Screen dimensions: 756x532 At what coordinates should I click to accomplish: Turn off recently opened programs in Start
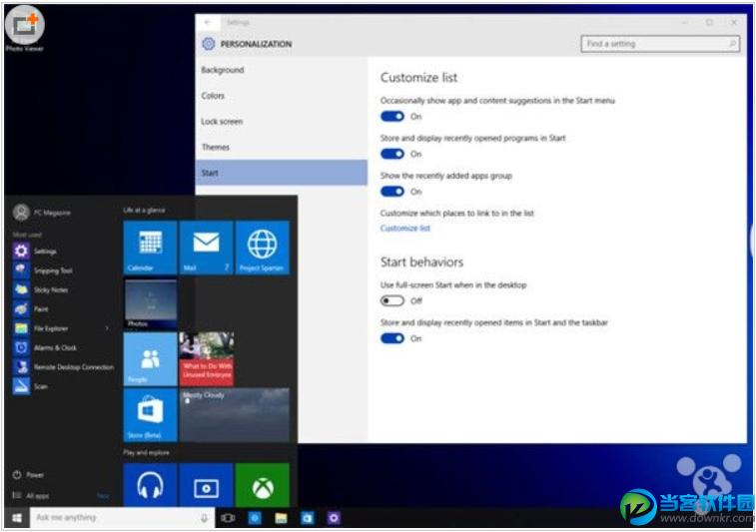coord(392,154)
